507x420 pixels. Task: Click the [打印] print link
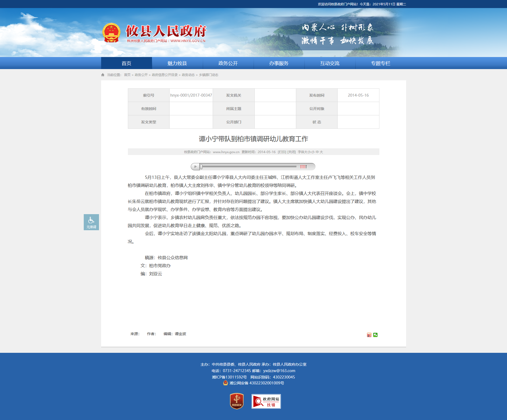(x=282, y=152)
